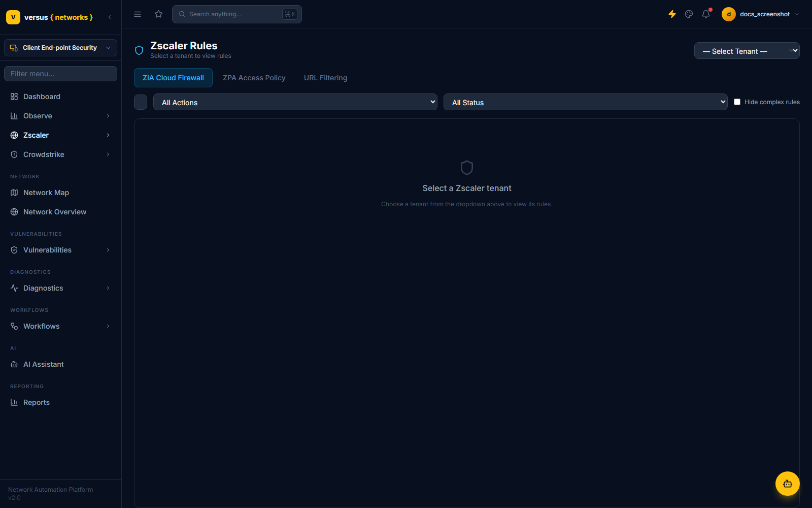Expand the Crowdstrike sidebar section
The height and width of the screenshot is (508, 812).
[60, 154]
